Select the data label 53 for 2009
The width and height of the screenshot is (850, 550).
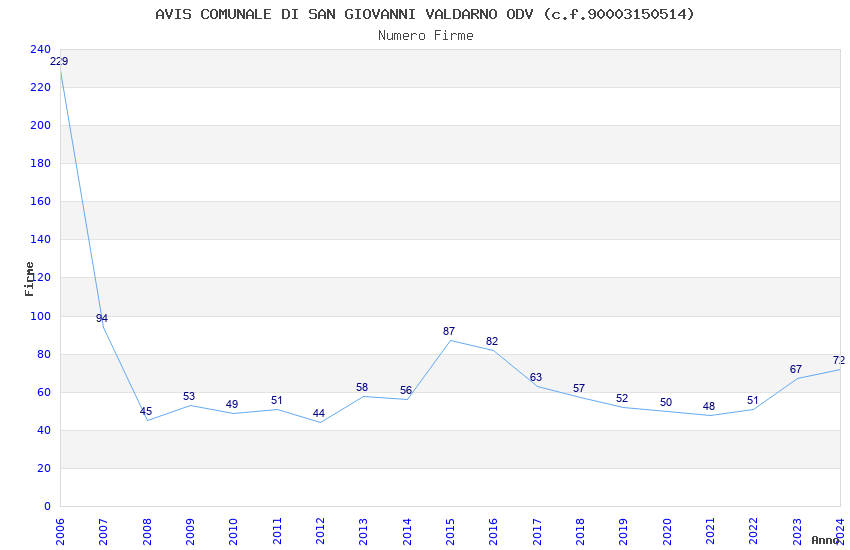click(x=189, y=396)
